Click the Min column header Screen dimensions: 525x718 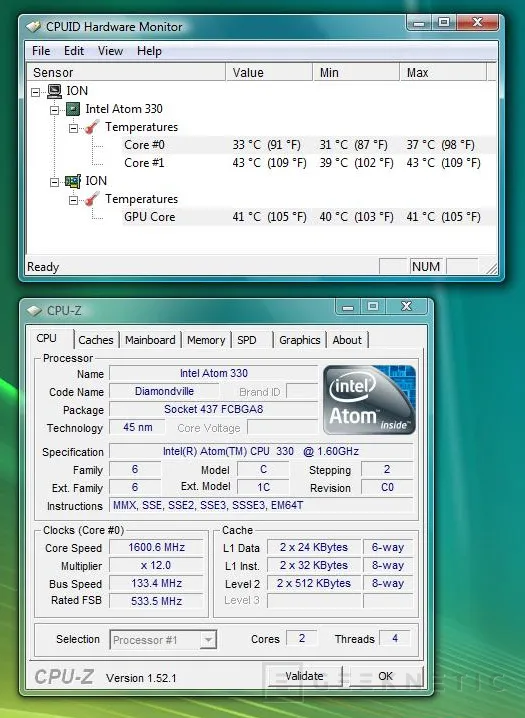357,72
